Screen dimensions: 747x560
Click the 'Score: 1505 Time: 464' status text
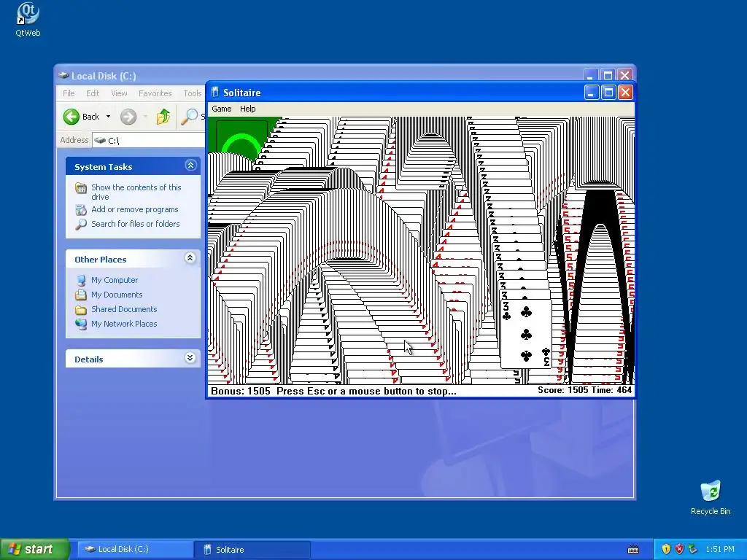point(584,390)
